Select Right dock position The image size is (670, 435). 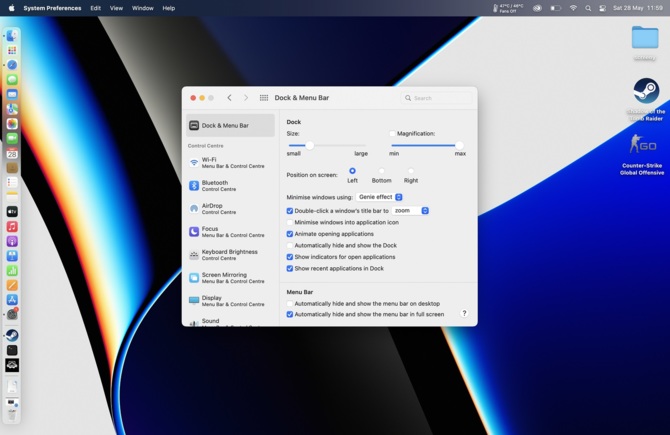pos(411,171)
